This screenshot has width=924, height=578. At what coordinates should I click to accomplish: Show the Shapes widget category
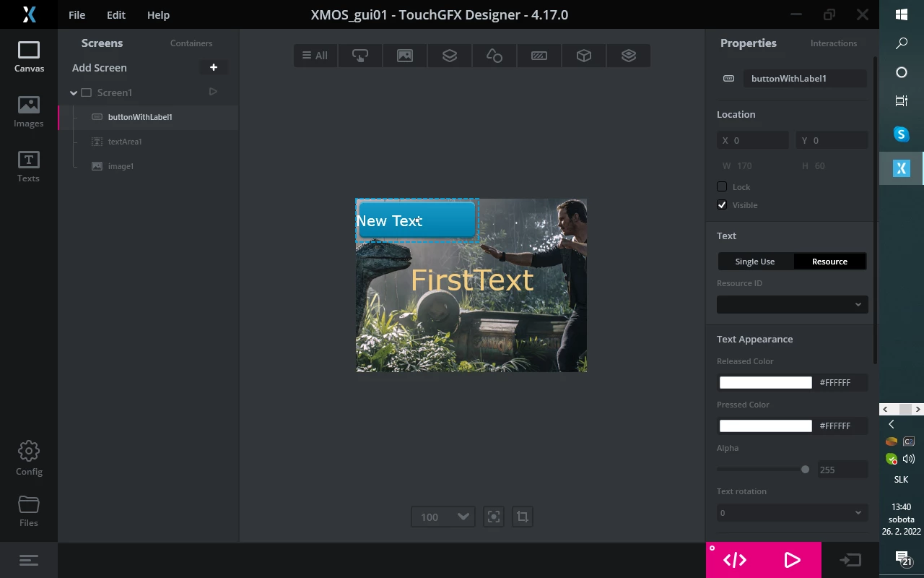click(494, 56)
